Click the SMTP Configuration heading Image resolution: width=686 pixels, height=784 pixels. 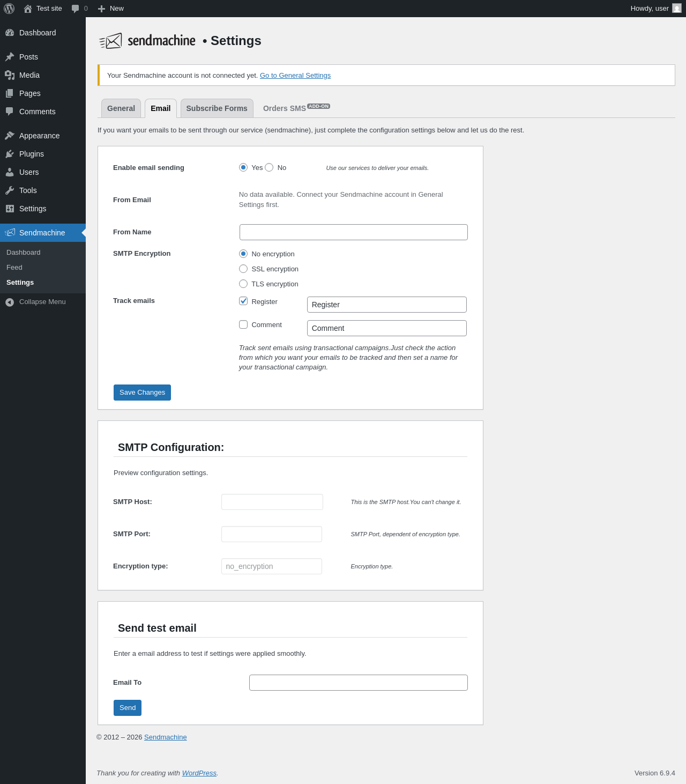171,447
